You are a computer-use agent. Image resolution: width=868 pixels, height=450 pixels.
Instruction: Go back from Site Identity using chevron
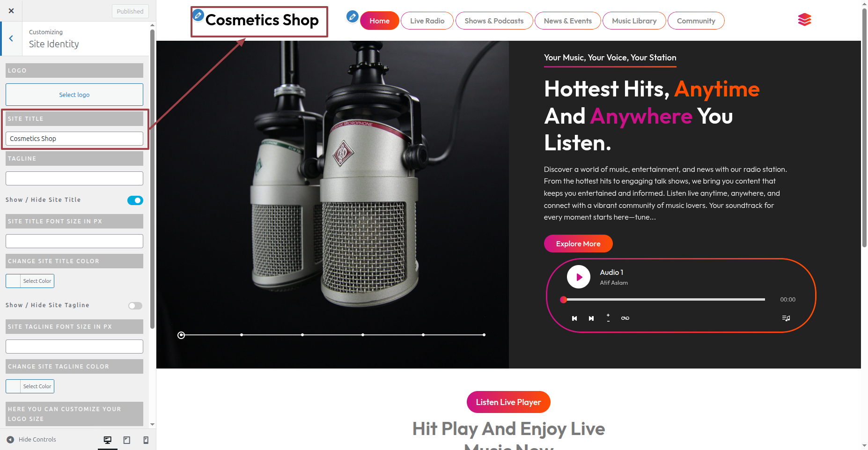coord(11,38)
